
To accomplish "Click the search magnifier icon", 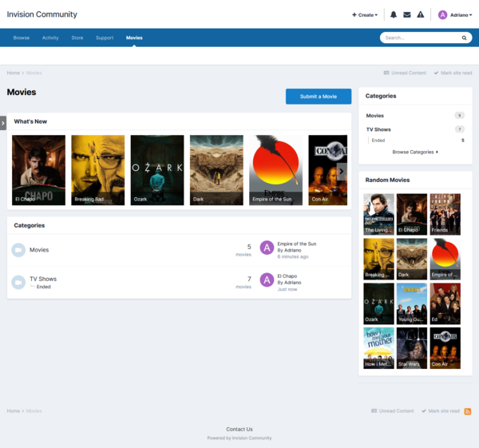I will pyautogui.click(x=464, y=38).
